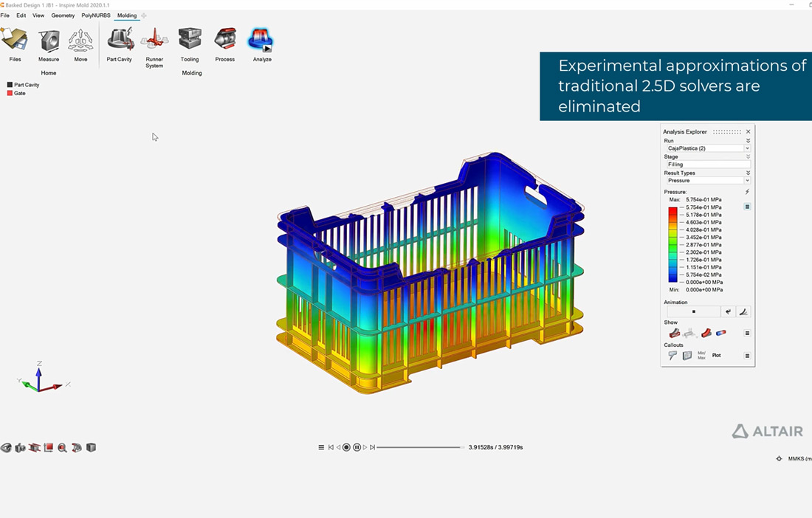Open the File menu
The image size is (812, 518).
pos(5,15)
